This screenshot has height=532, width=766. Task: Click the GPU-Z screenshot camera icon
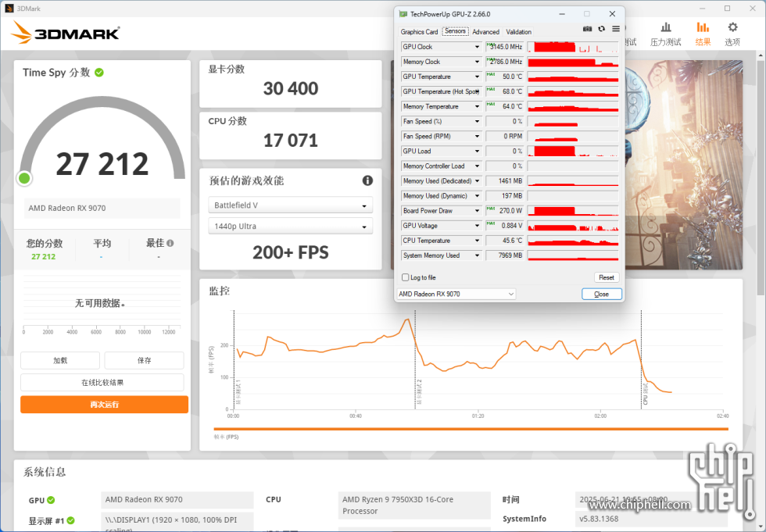(587, 29)
